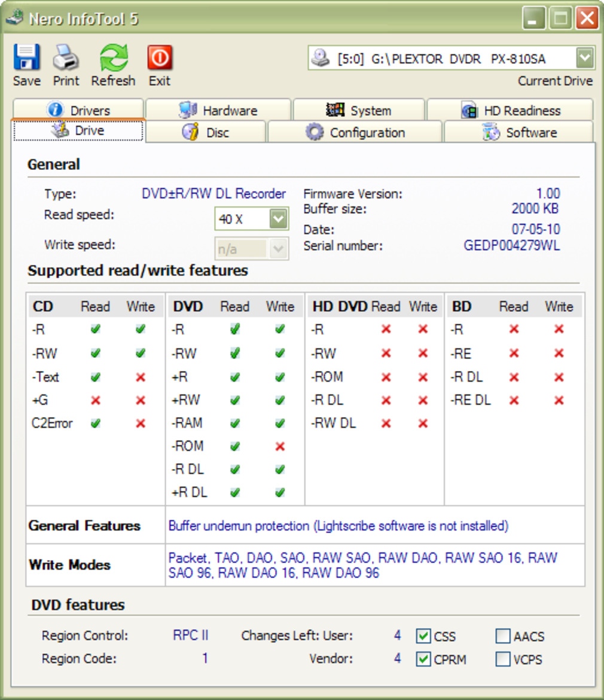Click the RPC II region control value

191,635
